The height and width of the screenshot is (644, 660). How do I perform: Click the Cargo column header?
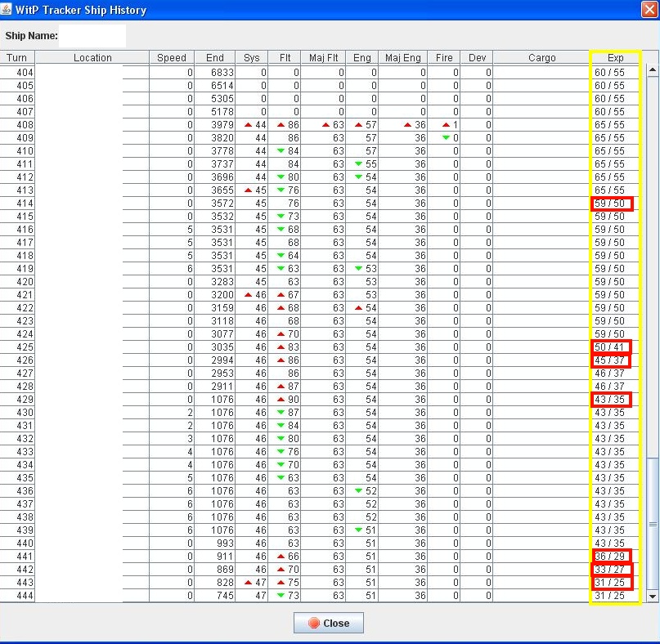tap(541, 58)
